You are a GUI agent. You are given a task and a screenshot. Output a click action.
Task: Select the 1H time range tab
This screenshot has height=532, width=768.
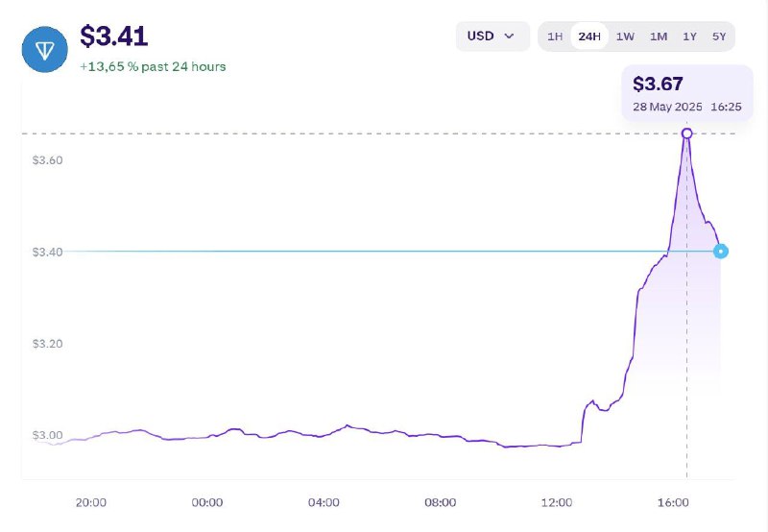[x=555, y=36]
